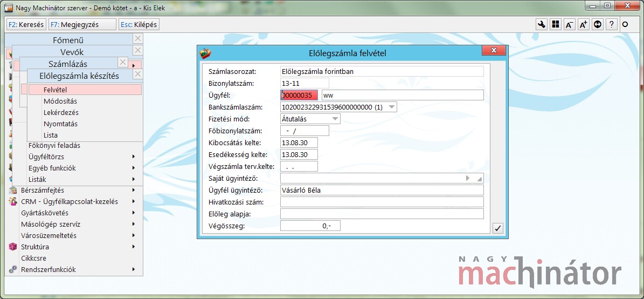Open the Bankszámlaszám dropdown arrow

click(x=392, y=107)
